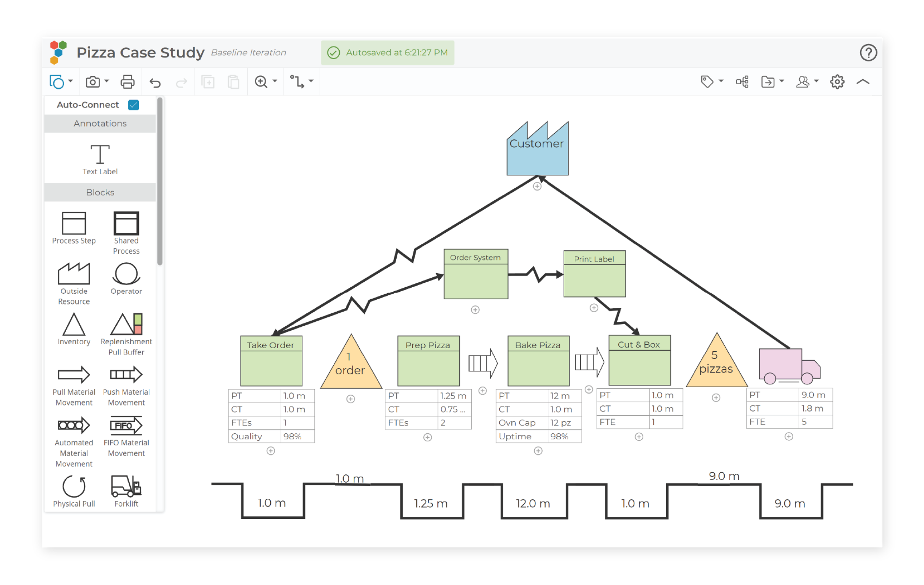Pick the FIFO Material Movement icon
Image resolution: width=924 pixels, height=585 pixels.
pyautogui.click(x=126, y=425)
